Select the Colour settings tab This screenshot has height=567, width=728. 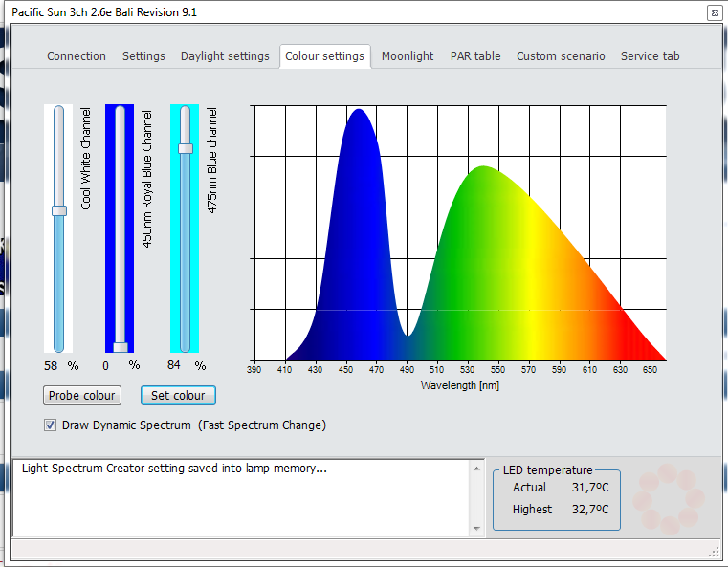click(x=324, y=56)
